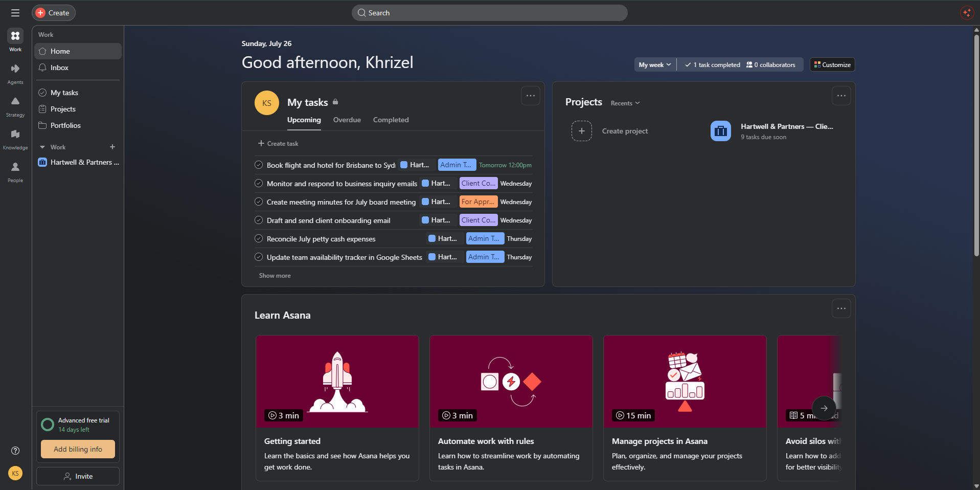Image resolution: width=980 pixels, height=490 pixels.
Task: Open the help question mark icon
Action: pos(15,451)
